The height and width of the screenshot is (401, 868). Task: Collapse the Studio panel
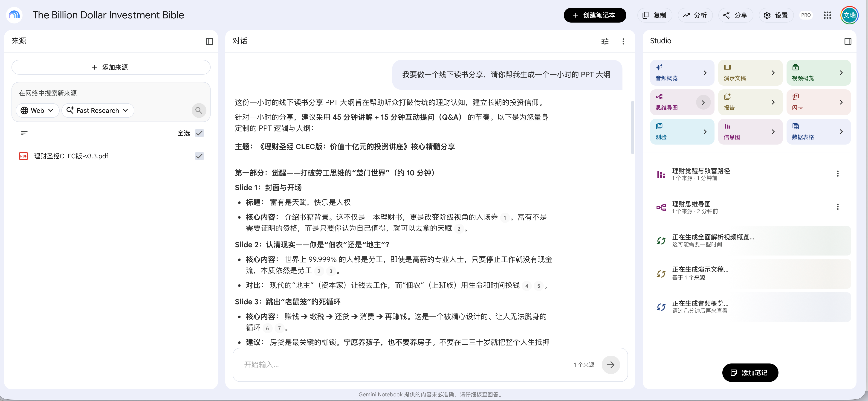(848, 41)
